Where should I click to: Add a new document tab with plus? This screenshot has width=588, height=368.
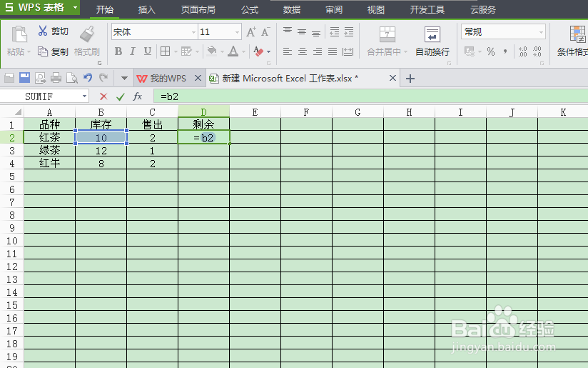(410, 79)
